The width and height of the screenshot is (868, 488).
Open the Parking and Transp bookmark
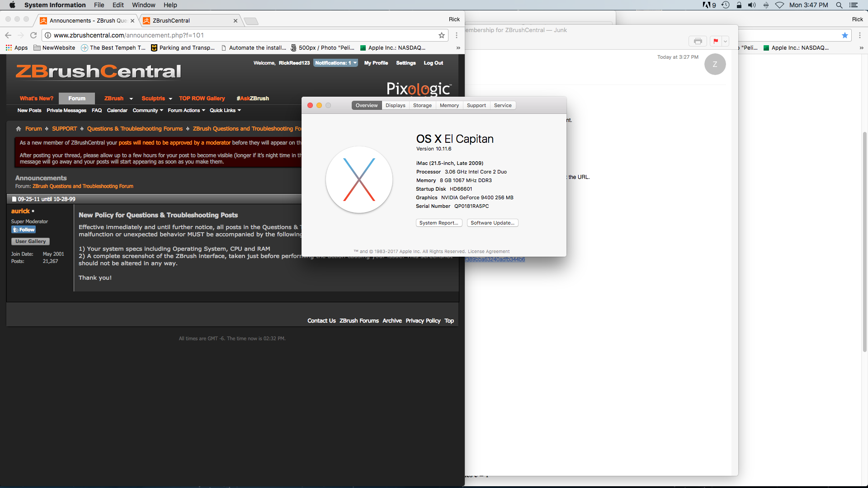click(183, 48)
